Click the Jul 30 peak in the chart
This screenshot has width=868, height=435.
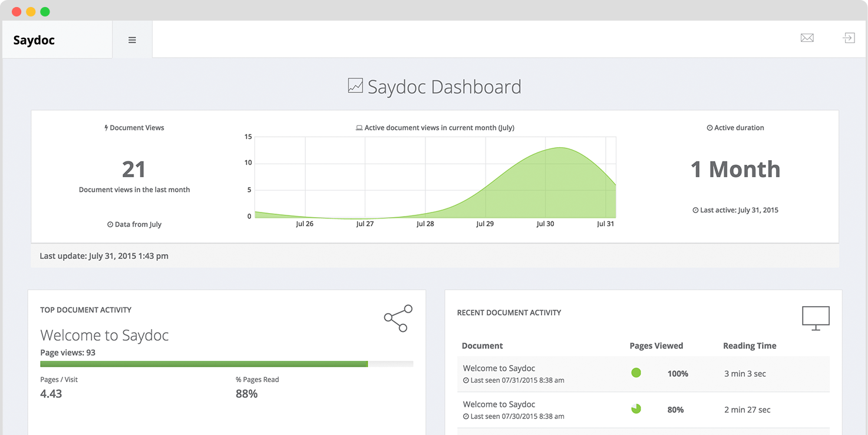[x=560, y=148]
